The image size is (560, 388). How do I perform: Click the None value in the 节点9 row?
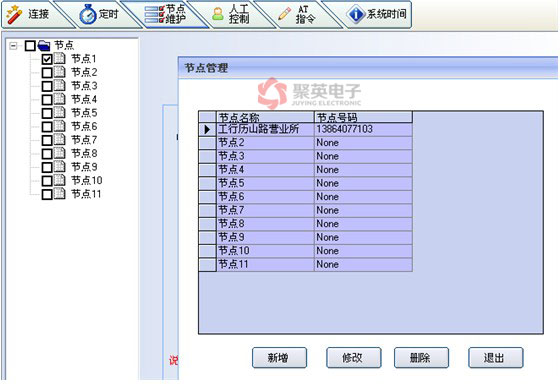tap(363, 238)
